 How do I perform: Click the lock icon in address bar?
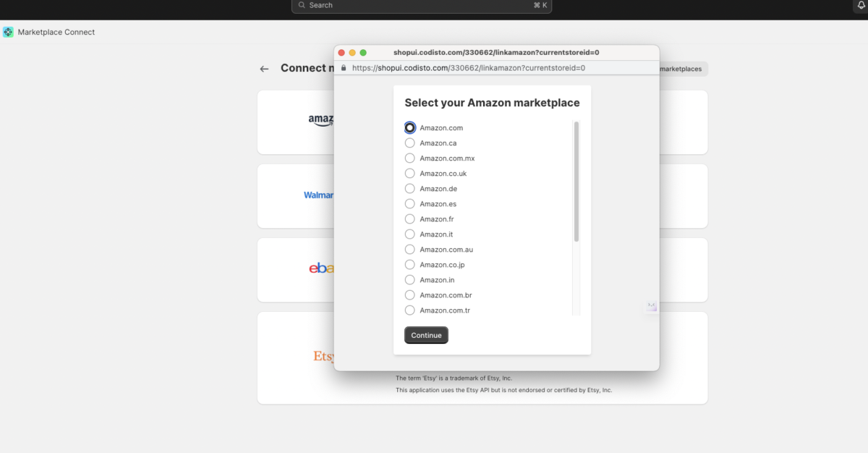pyautogui.click(x=344, y=68)
